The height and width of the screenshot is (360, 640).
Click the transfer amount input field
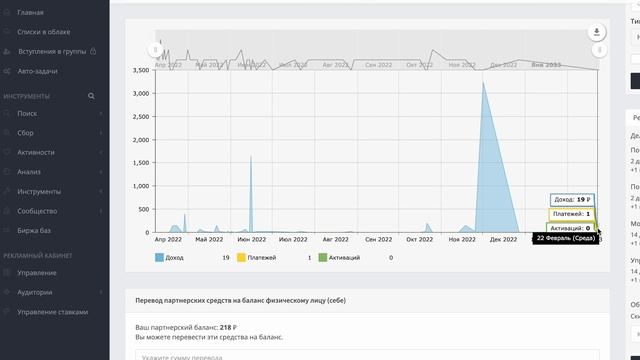[x=367, y=355]
